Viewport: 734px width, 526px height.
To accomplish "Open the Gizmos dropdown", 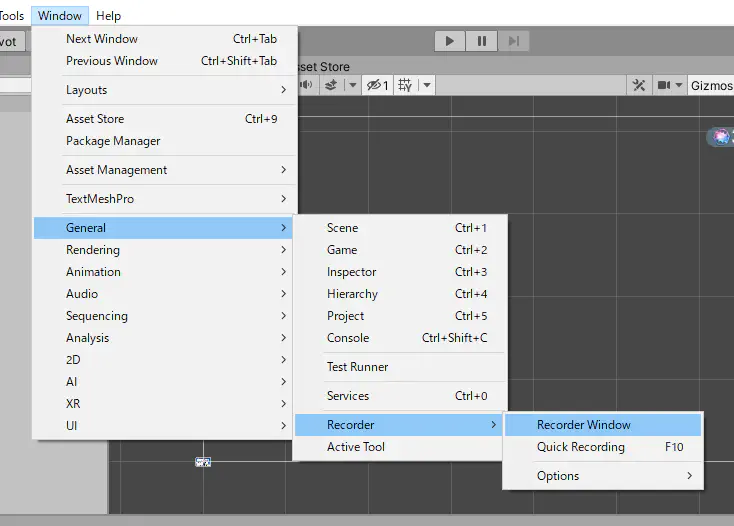I will point(711,86).
